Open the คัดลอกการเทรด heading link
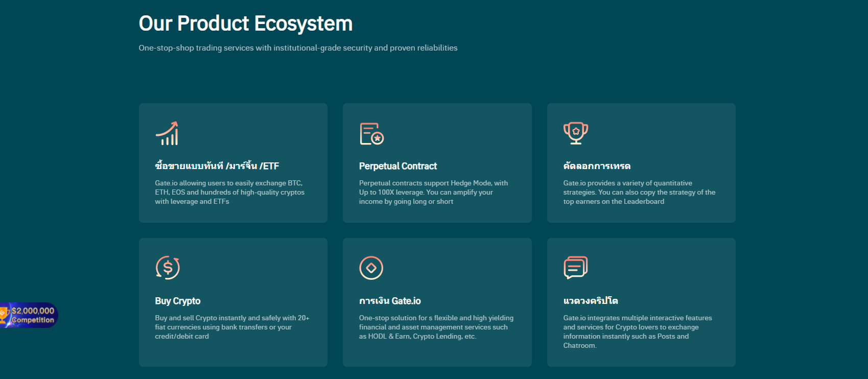This screenshot has width=868, height=379. pyautogui.click(x=597, y=166)
